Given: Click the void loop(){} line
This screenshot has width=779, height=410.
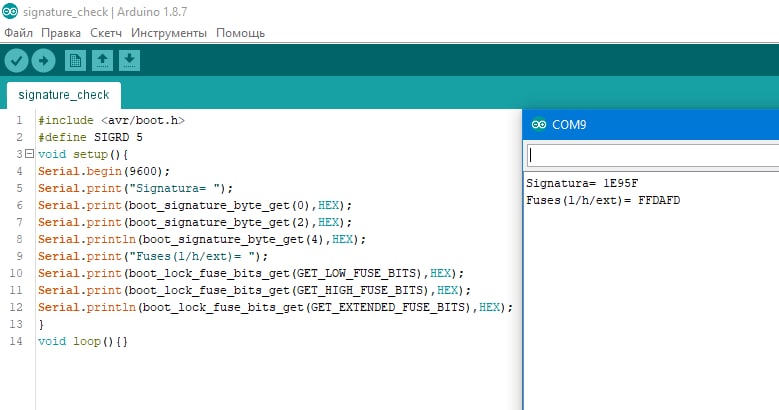Looking at the screenshot, I should pyautogui.click(x=83, y=341).
